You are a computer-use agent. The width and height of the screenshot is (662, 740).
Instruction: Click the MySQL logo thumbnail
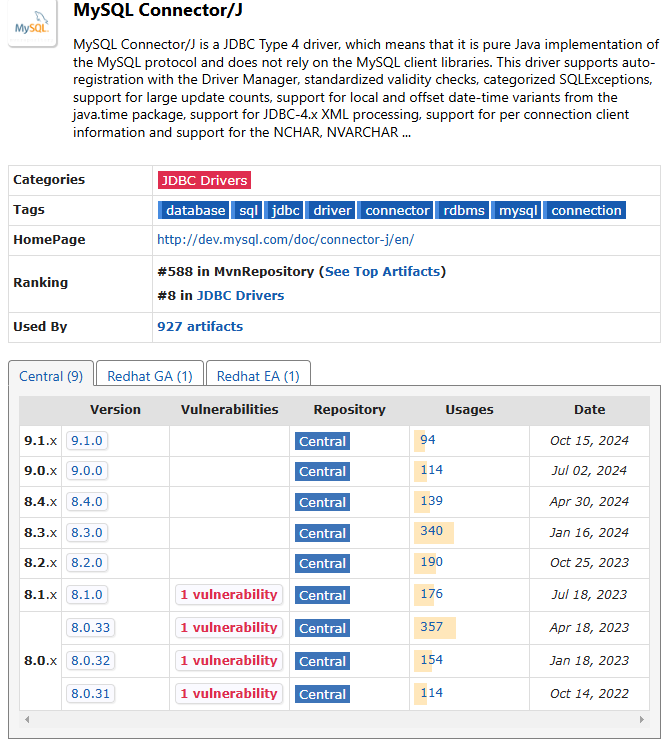tap(32, 25)
